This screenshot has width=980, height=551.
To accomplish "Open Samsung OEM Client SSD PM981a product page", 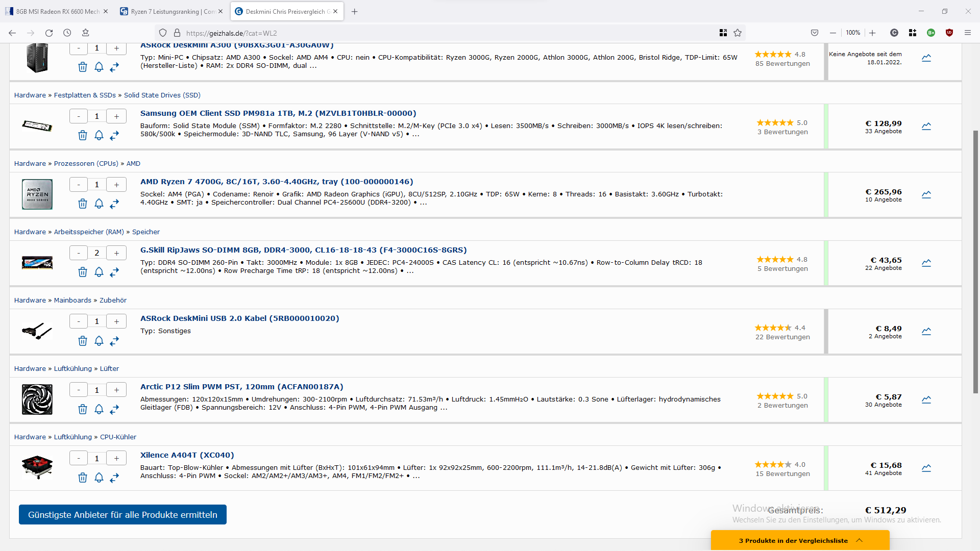I will [278, 113].
